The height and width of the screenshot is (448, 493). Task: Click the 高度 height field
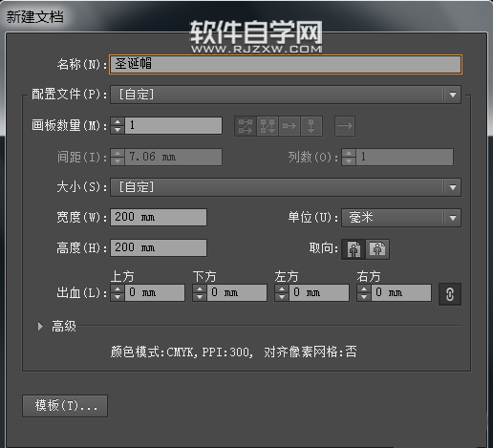pyautogui.click(x=159, y=248)
